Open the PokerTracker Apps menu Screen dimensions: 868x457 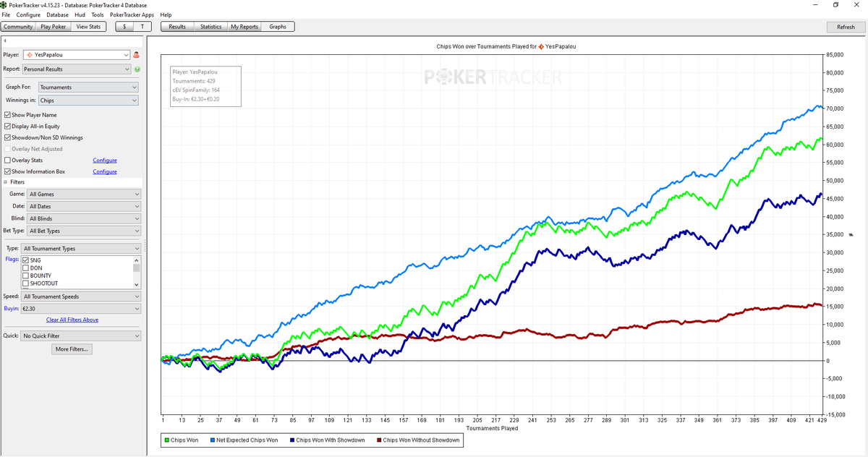[132, 14]
